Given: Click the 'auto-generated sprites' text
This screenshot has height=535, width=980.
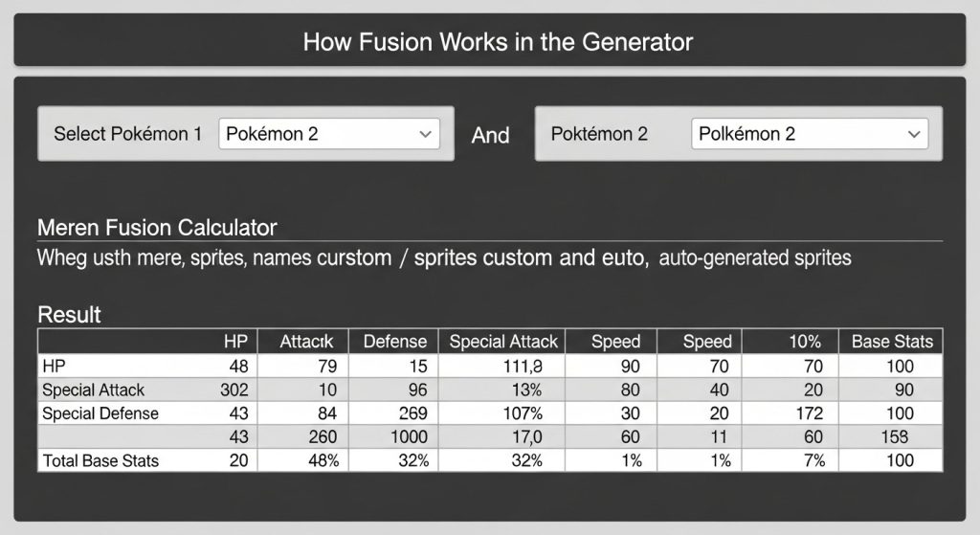Looking at the screenshot, I should tap(755, 257).
